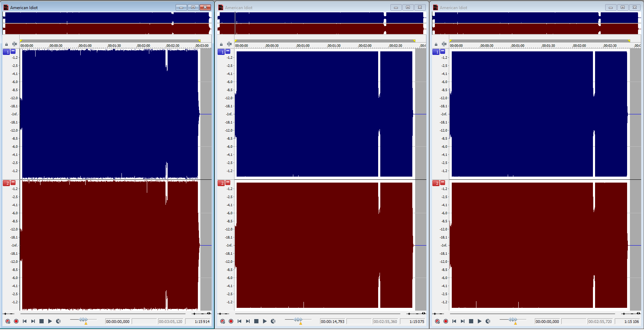
Task: Collapse channel 2 with minus button in middle window
Action: pyautogui.click(x=228, y=183)
